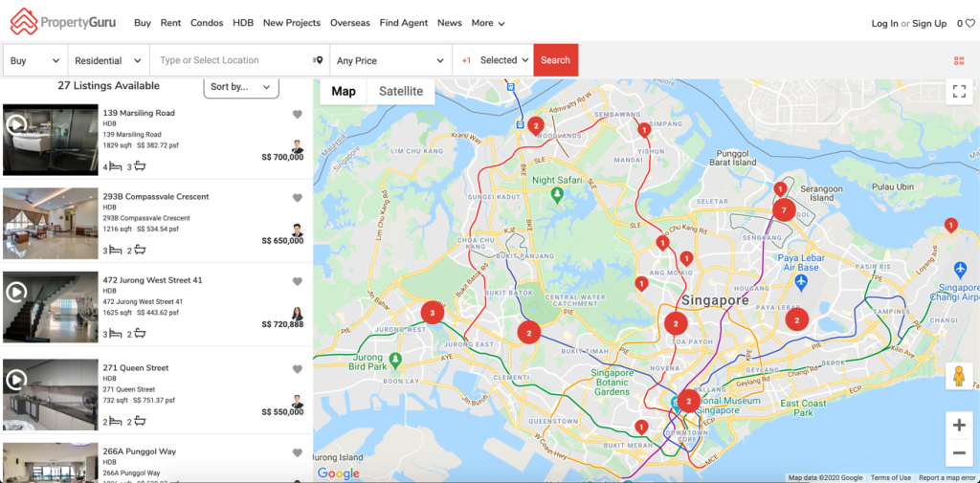Open the Buy menu in top navigation
The height and width of the screenshot is (483, 980).
tap(143, 23)
